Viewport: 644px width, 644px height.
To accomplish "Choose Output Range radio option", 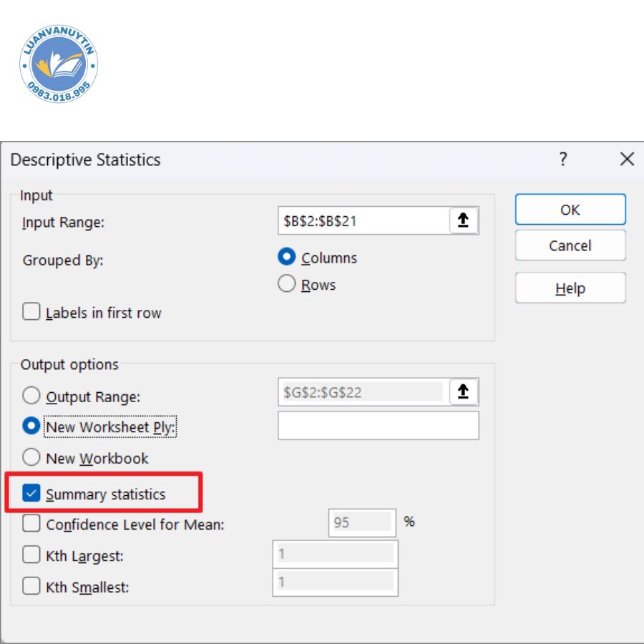I will coord(31,396).
